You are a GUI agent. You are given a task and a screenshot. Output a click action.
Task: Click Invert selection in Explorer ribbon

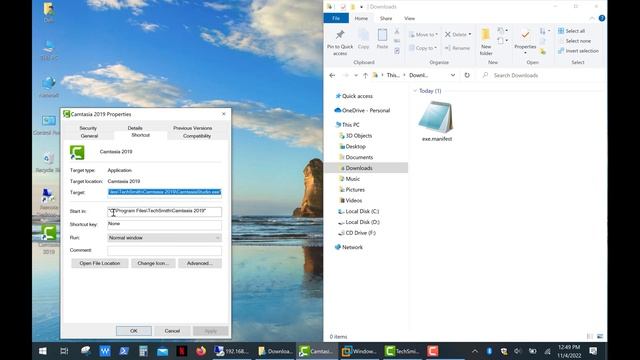click(x=578, y=51)
